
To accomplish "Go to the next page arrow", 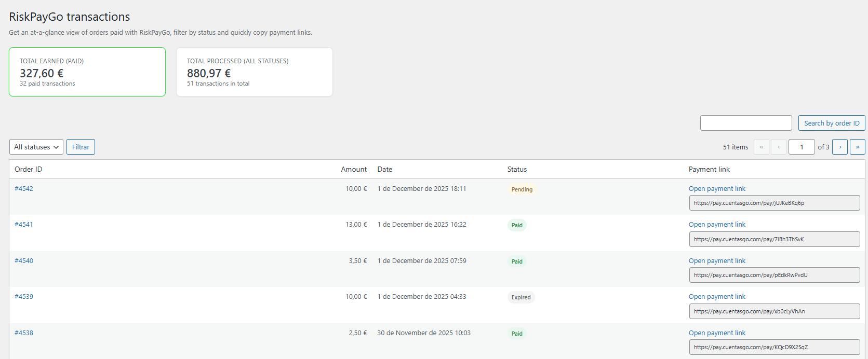I will pyautogui.click(x=839, y=147).
